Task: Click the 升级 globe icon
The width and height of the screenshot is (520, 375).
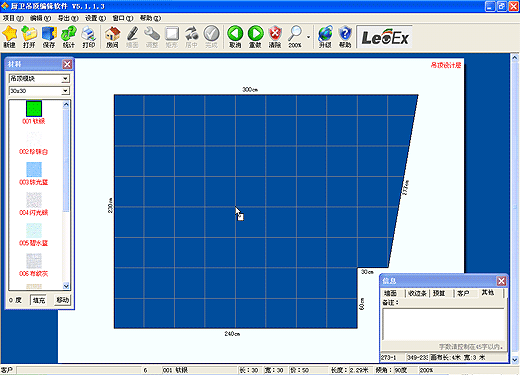Action: tap(325, 37)
